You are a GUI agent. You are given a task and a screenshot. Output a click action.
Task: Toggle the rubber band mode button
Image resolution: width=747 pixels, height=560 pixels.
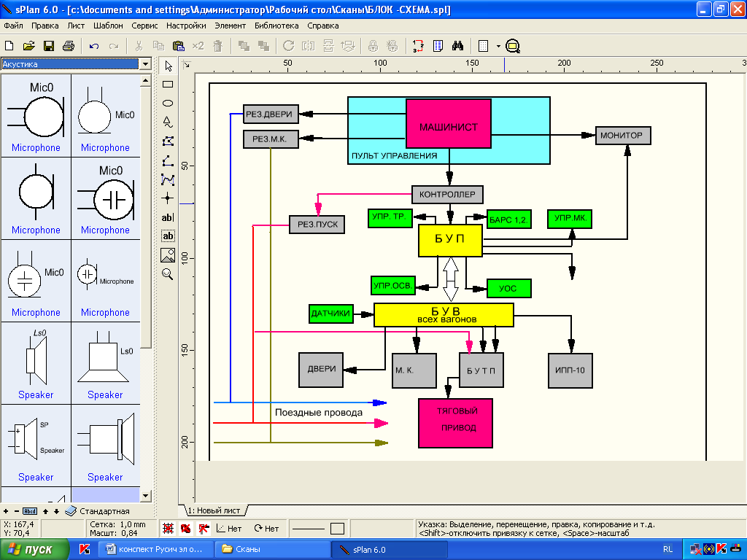tap(204, 528)
